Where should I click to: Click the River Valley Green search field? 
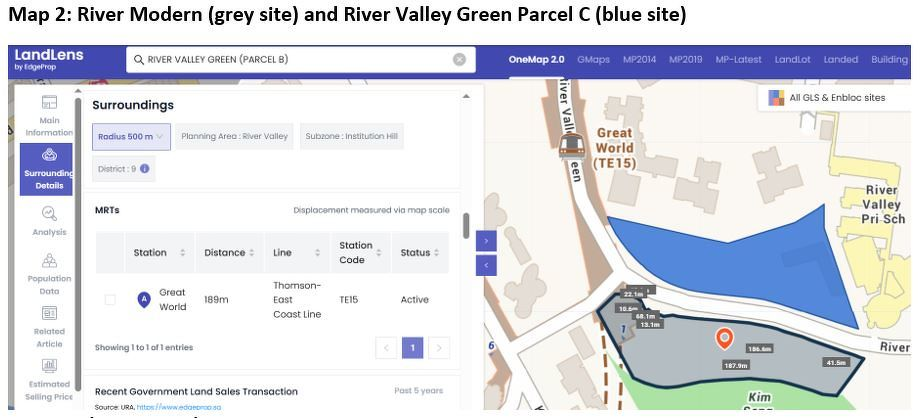tap(290, 59)
